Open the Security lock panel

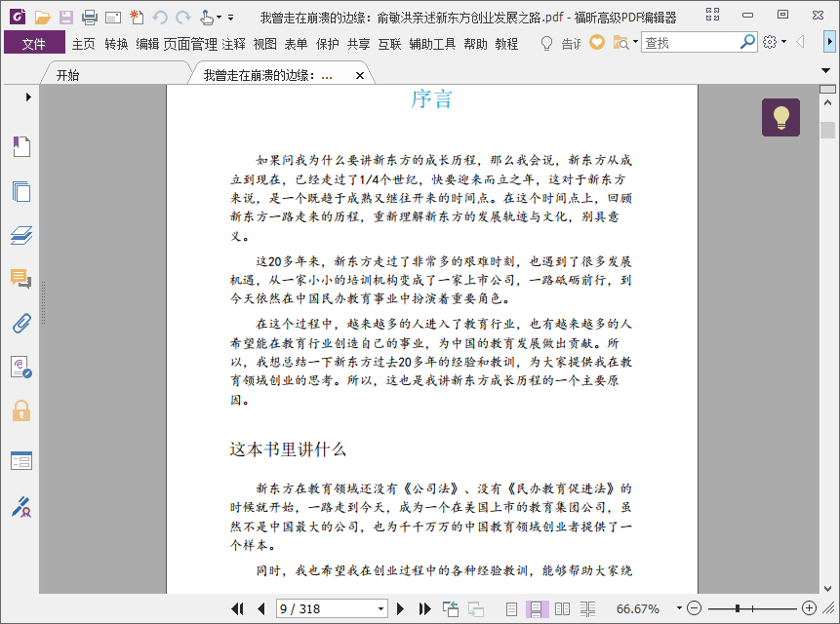[x=21, y=411]
